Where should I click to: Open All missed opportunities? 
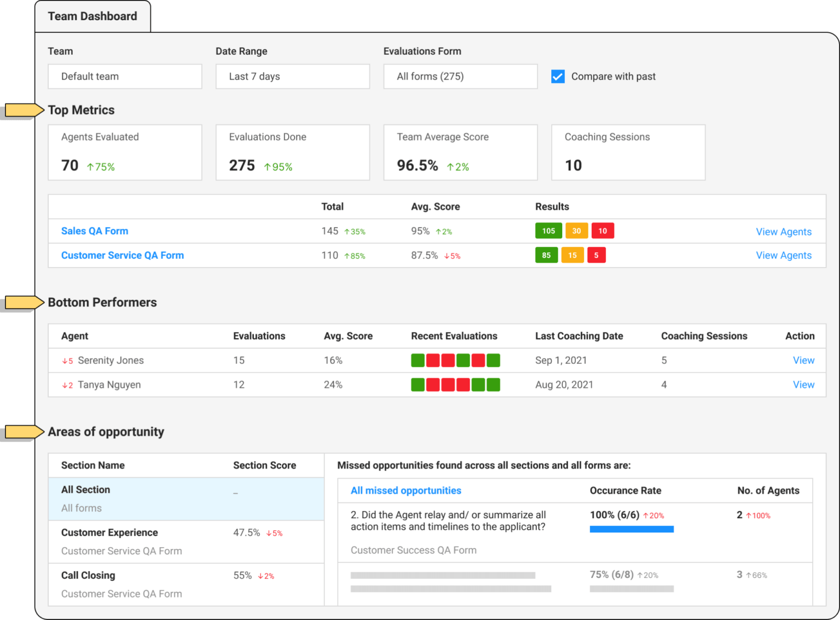click(x=406, y=490)
